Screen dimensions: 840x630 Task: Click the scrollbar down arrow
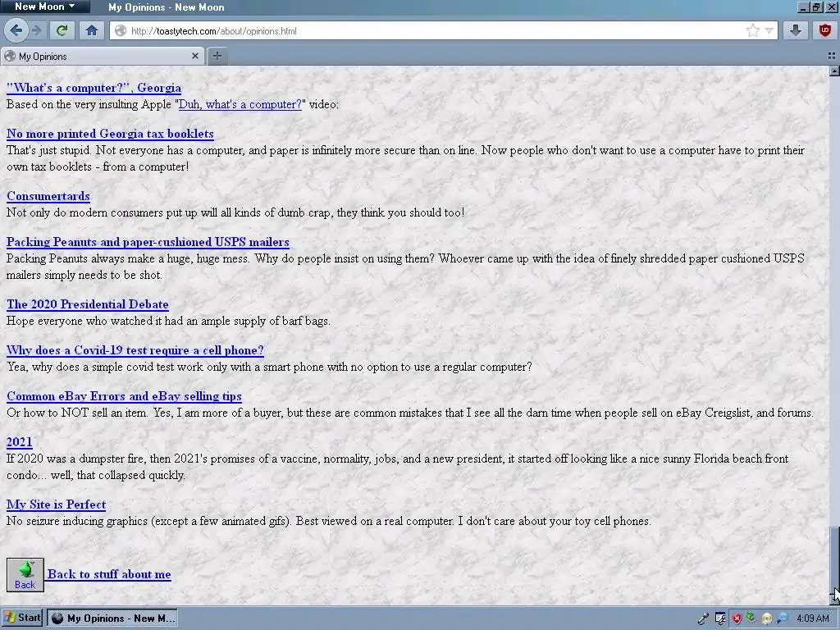(x=834, y=599)
